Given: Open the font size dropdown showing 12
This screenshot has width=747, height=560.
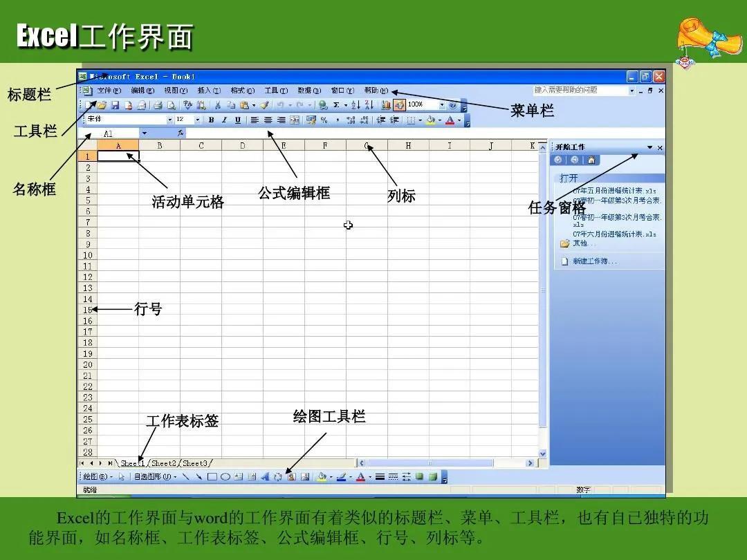Looking at the screenshot, I should (198, 120).
